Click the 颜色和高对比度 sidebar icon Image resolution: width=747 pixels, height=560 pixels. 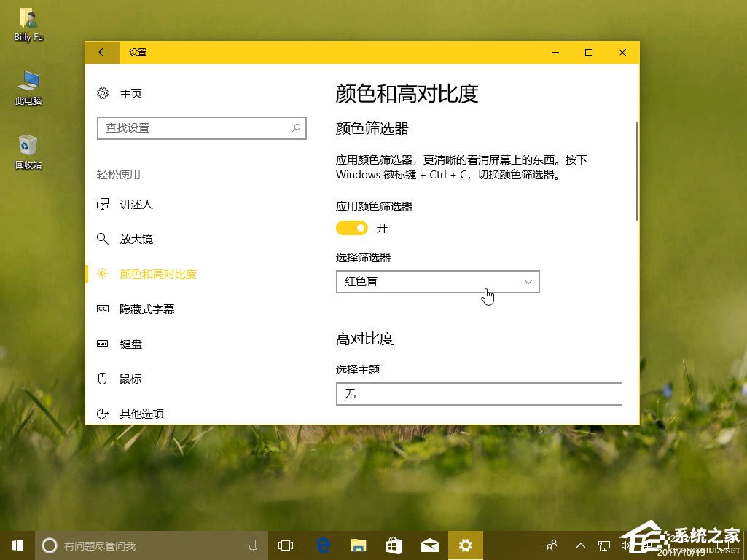[x=102, y=274]
